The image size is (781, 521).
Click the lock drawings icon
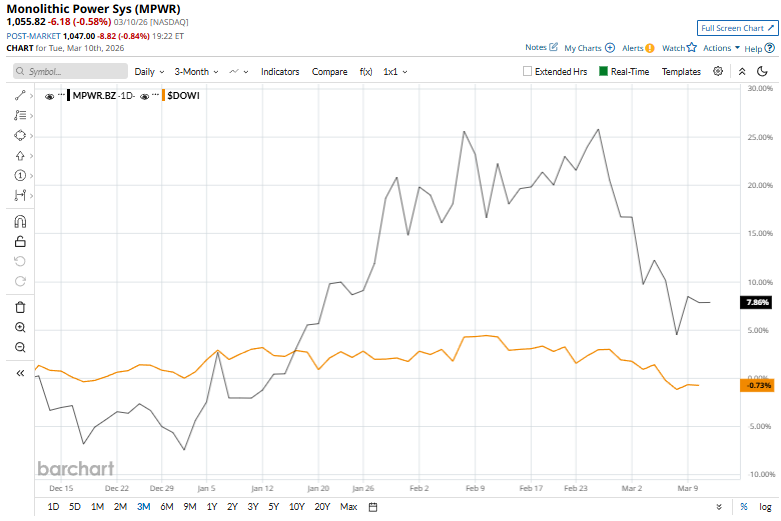tap(20, 241)
